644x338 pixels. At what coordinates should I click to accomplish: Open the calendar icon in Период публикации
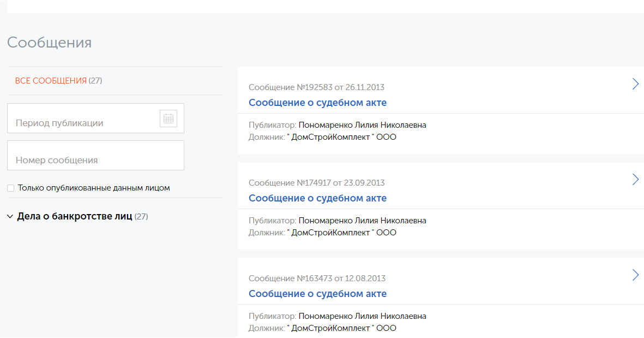coord(168,118)
